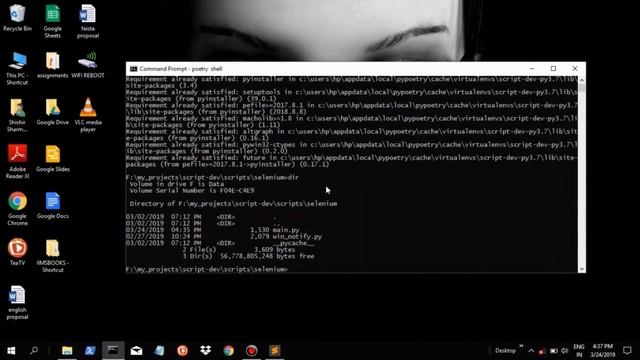This screenshot has height=360, width=640.
Task: Show hidden system tray icons chevron
Action: [x=531, y=351]
